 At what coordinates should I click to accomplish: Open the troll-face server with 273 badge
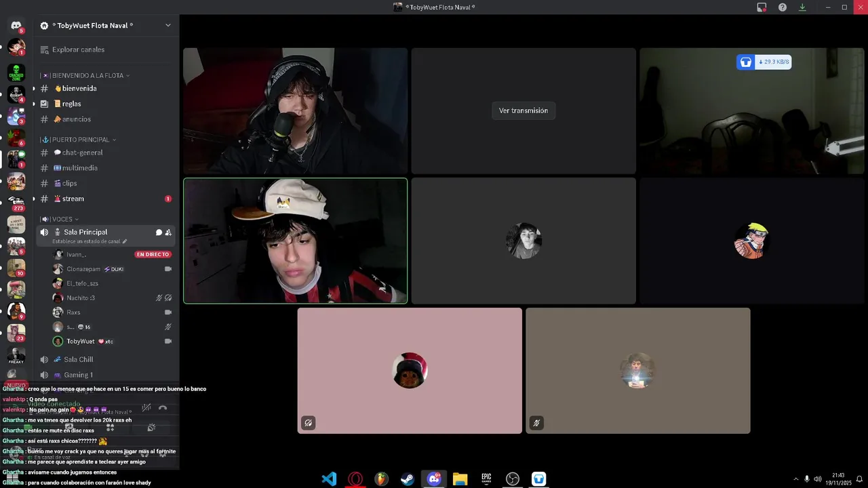coord(16,202)
